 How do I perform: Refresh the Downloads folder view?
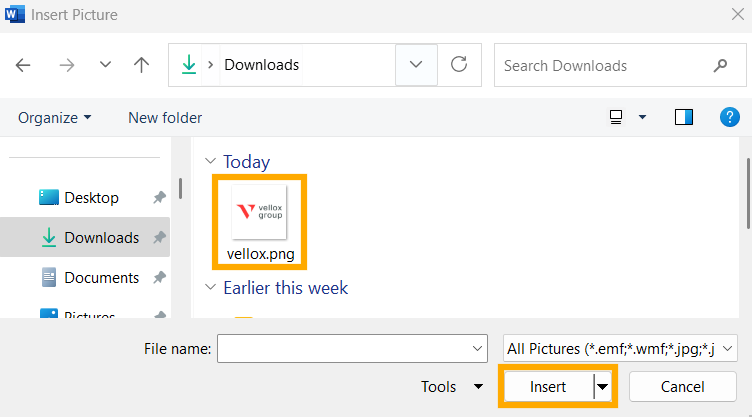tap(459, 65)
